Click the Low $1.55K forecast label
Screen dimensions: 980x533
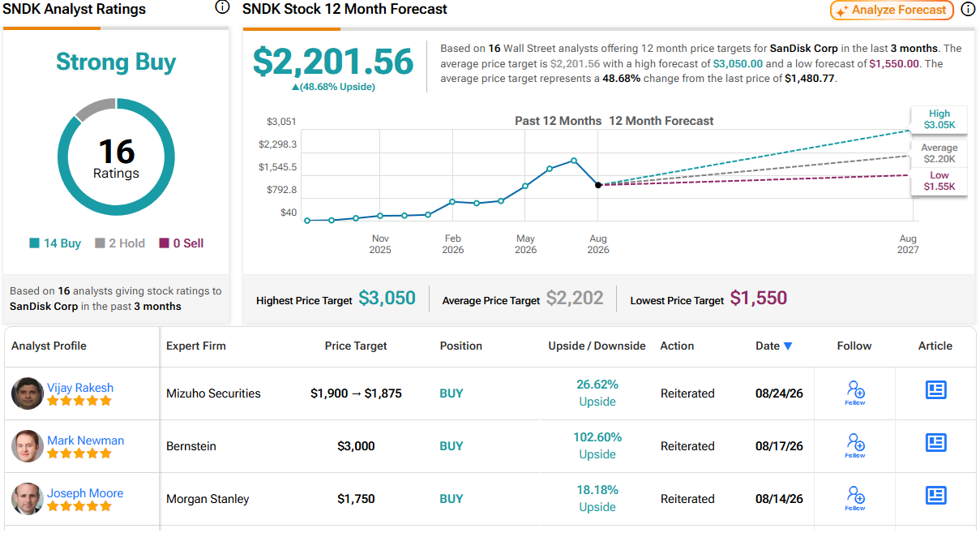(x=939, y=181)
